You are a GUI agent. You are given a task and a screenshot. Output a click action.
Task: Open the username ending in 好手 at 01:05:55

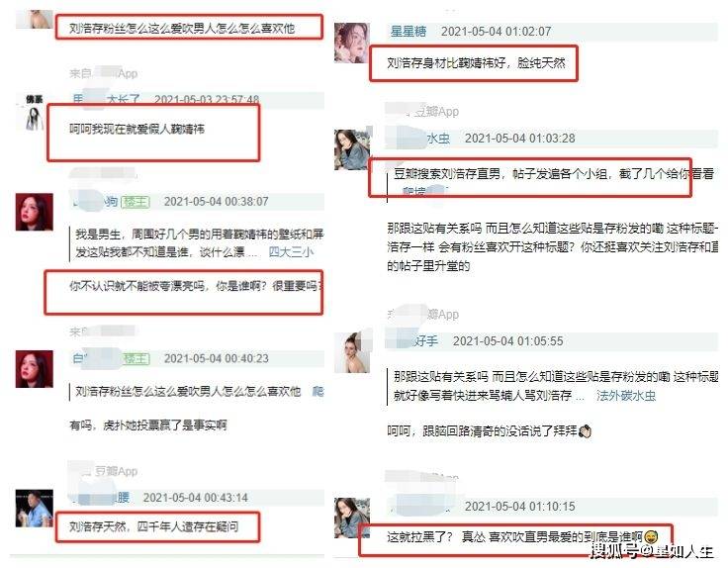click(x=425, y=340)
